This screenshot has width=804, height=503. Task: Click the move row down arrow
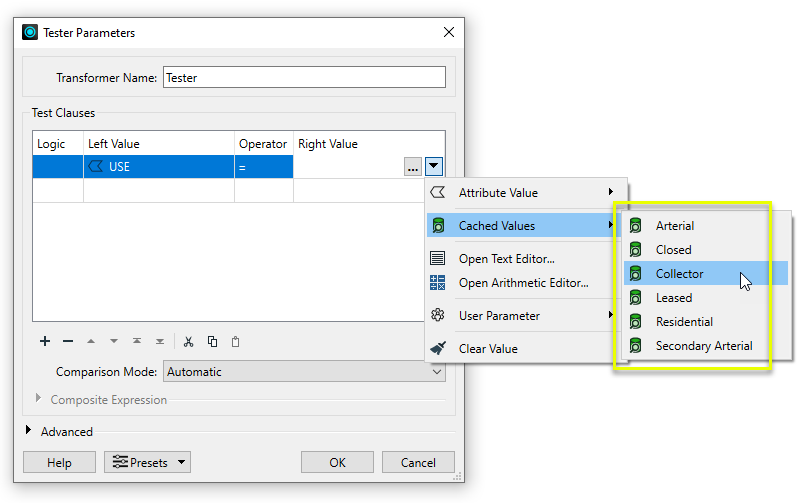pyautogui.click(x=114, y=341)
